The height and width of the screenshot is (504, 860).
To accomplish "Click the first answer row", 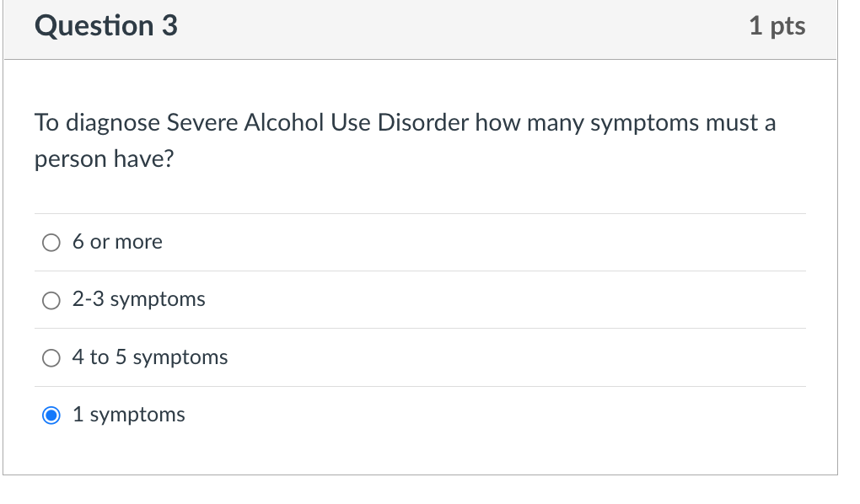I will coord(337,242).
